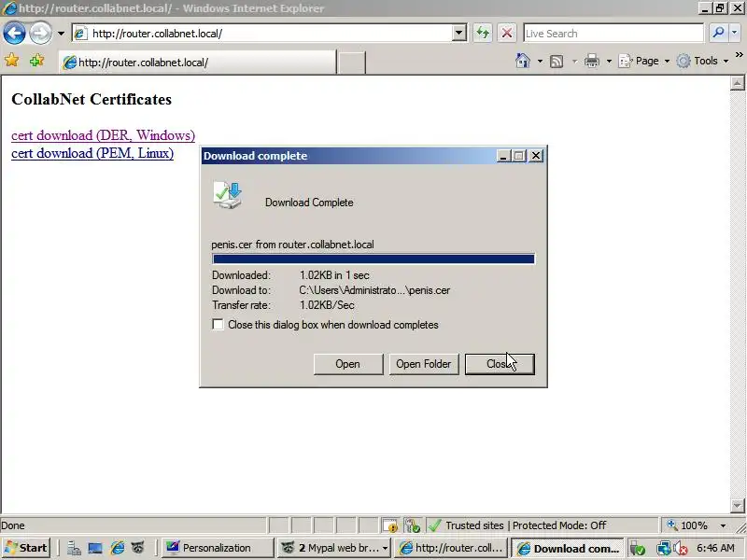Image resolution: width=747 pixels, height=560 pixels.
Task: Click the penis.cer from router.collabnet.local text
Action: click(292, 245)
